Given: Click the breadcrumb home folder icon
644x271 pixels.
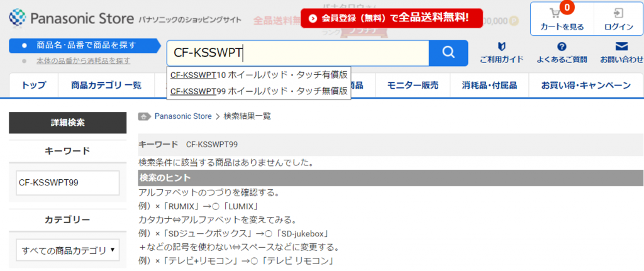Looking at the screenshot, I should tap(145, 116).
